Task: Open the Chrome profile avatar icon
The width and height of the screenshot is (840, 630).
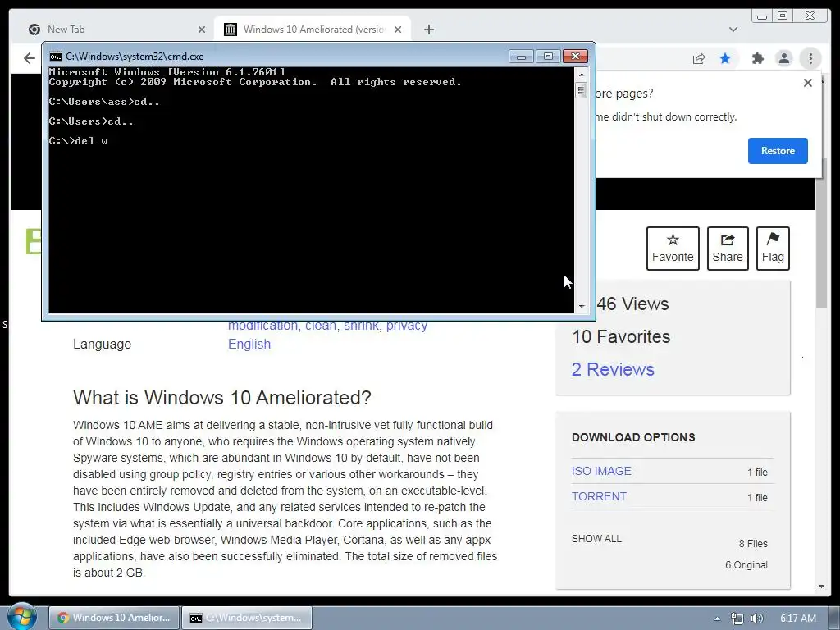Action: tap(783, 58)
